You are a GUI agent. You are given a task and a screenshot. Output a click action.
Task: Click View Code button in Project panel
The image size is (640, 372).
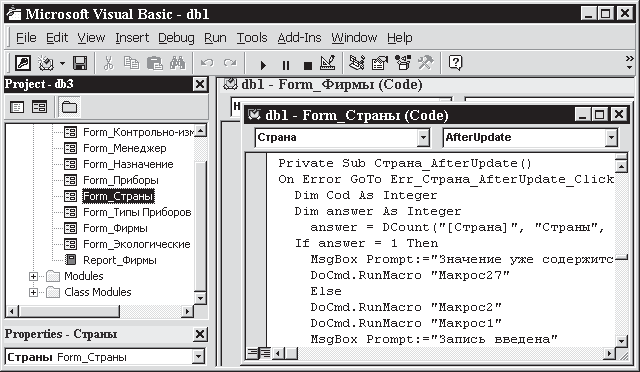(x=17, y=107)
